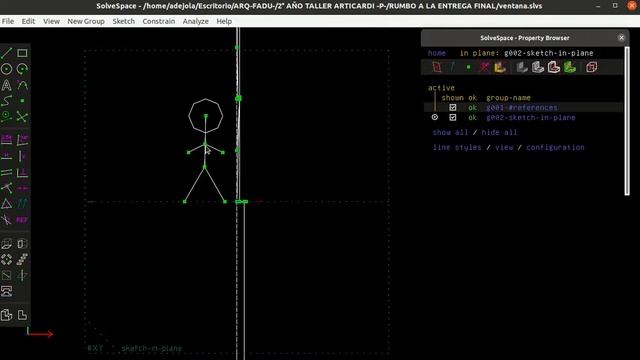Select the bezier cubic spline tool
This screenshot has width=640, height=360.
pos(7,101)
